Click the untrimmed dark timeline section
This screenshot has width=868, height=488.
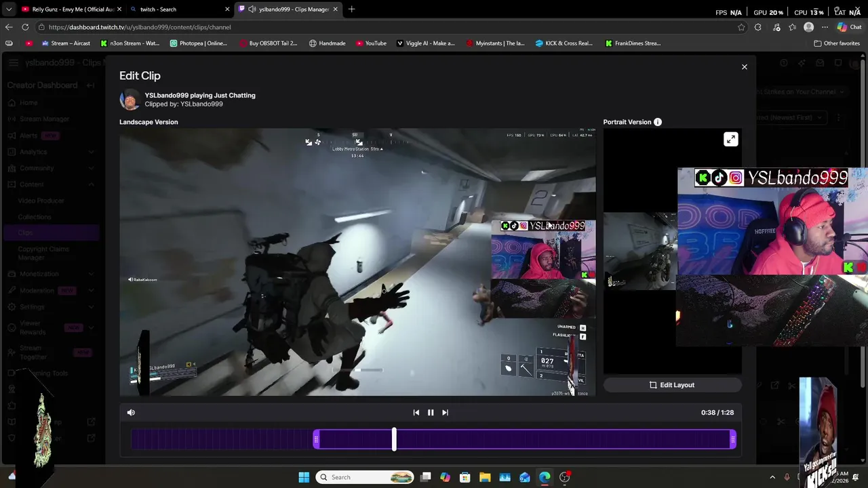[x=222, y=440]
